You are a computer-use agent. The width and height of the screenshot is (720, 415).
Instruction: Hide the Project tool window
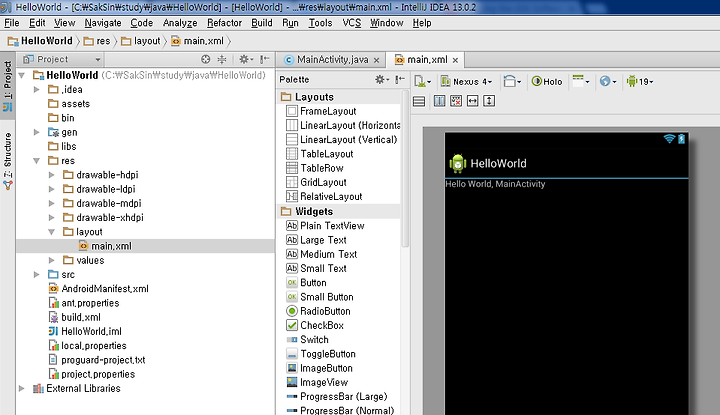pos(264,59)
